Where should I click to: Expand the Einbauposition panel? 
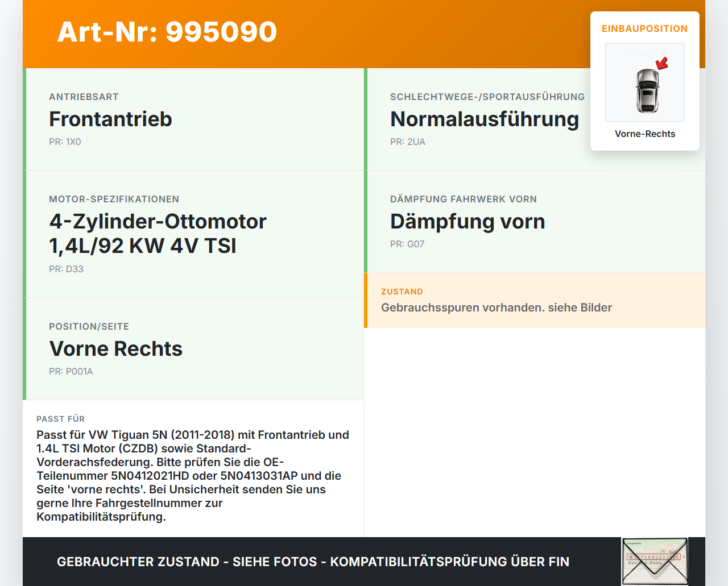pos(645,28)
